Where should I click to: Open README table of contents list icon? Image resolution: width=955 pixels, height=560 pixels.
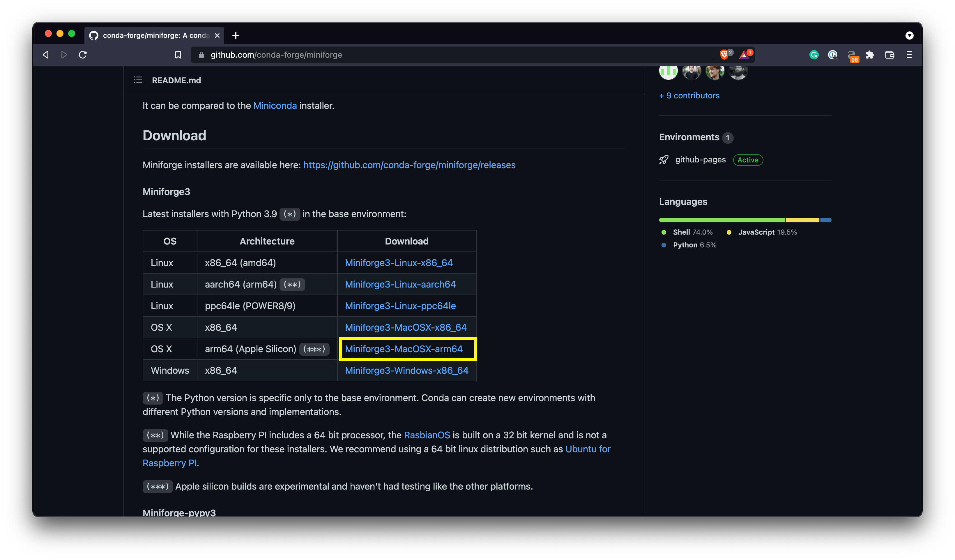point(138,80)
